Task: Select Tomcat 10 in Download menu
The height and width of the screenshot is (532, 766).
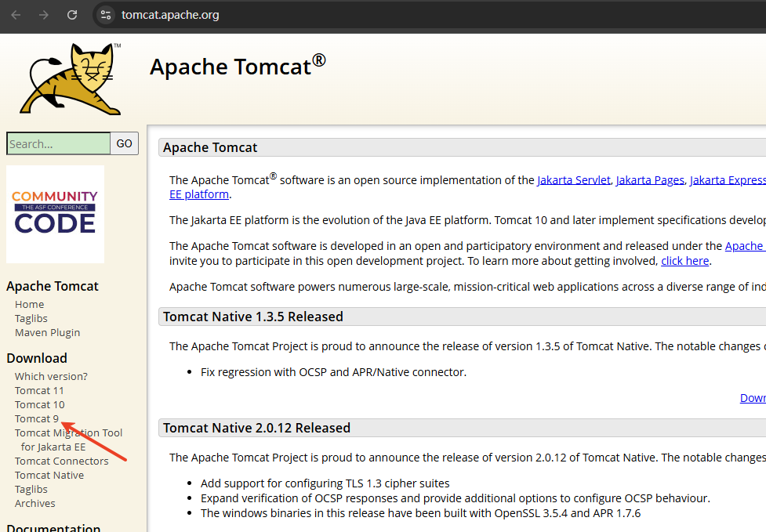Action: [39, 404]
